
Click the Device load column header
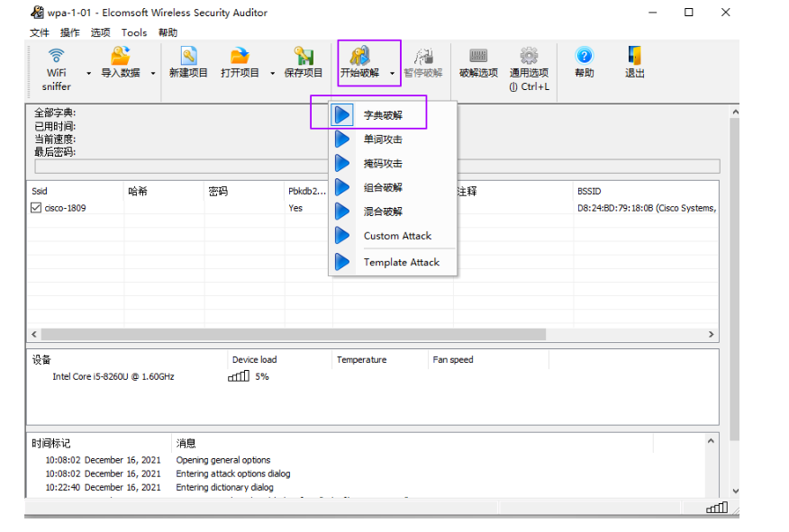click(x=279, y=359)
